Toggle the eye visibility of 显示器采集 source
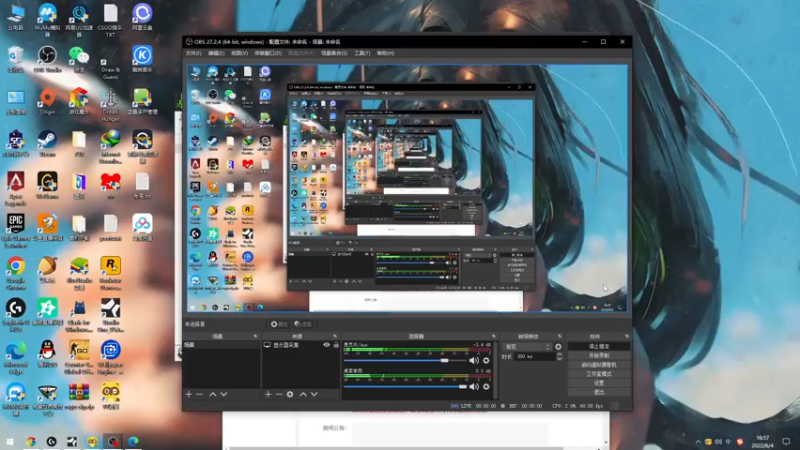 click(x=327, y=345)
